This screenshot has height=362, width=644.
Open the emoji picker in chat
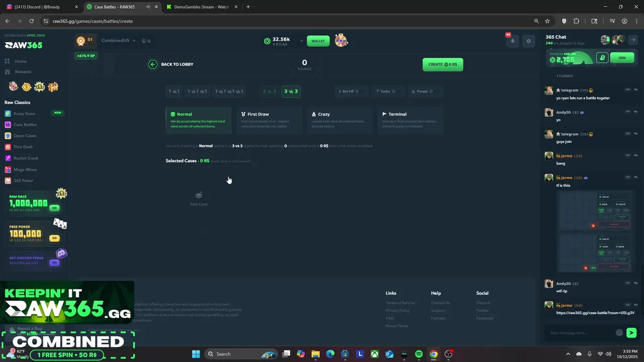coord(619,333)
